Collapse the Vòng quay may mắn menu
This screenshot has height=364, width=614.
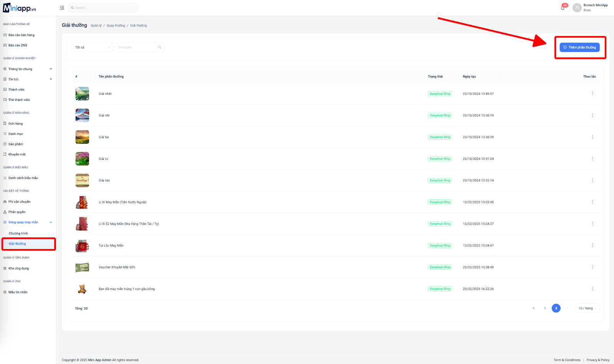pyautogui.click(x=28, y=222)
